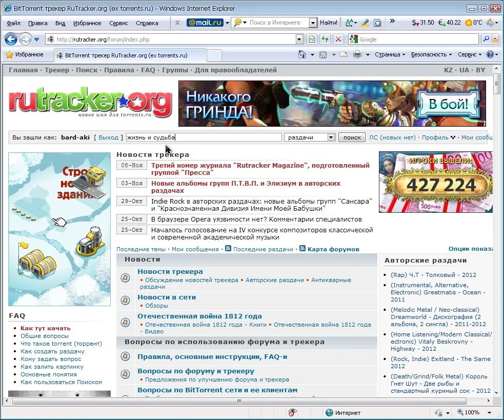Open the address bar history dropdown
Image resolution: width=504 pixels, height=420 pixels.
299,39
